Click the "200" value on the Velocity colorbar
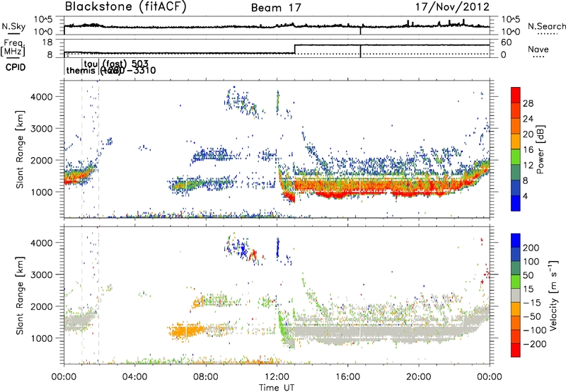Viewport: 566px width, 392px height. coord(531,248)
